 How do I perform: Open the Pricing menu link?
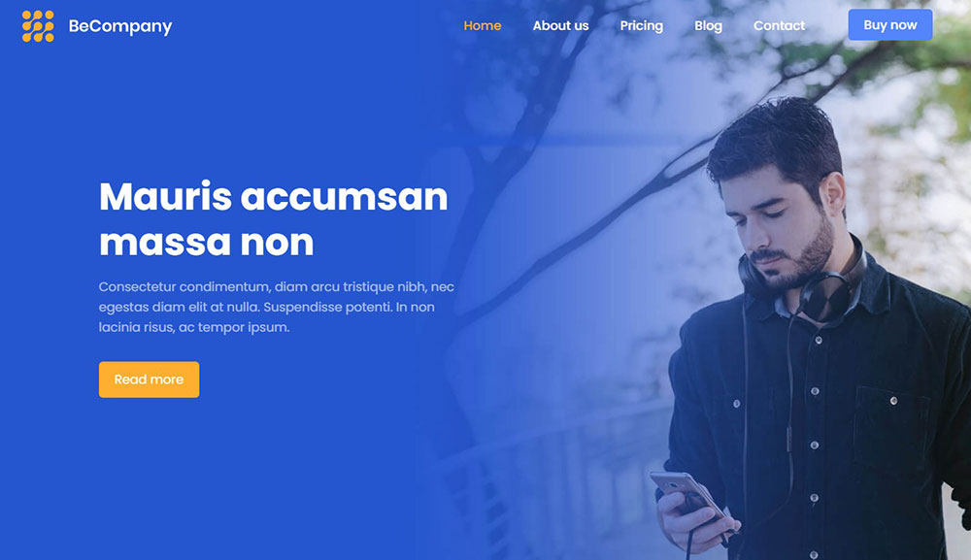642,25
